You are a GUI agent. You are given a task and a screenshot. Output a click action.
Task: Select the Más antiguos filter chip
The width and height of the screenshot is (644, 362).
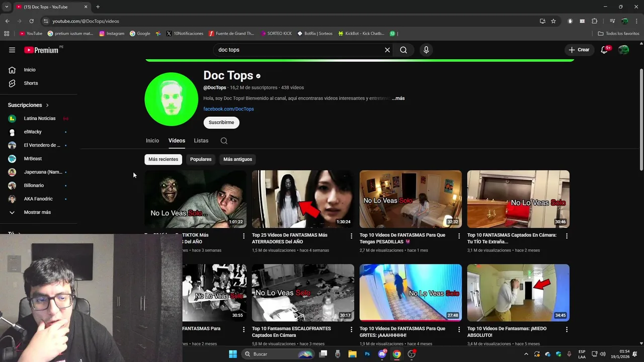[237, 159]
